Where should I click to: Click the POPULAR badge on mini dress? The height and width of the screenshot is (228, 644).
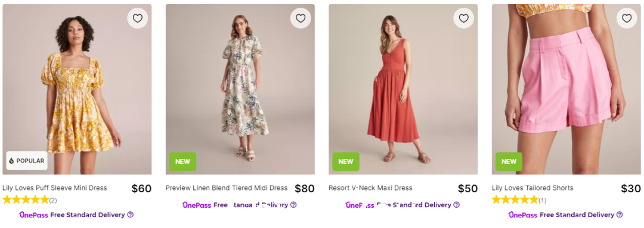click(27, 161)
